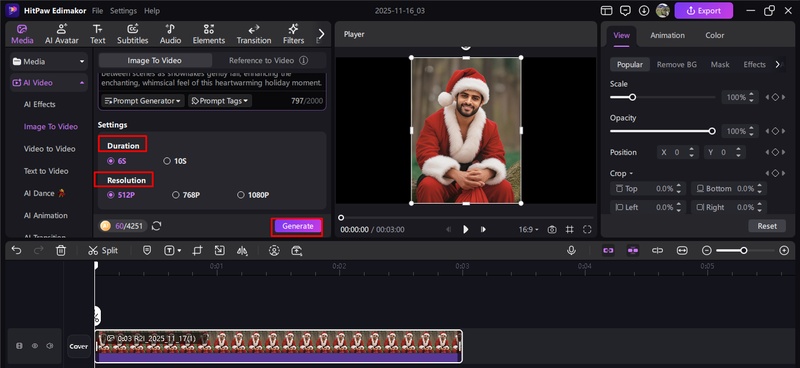Open the user profile avatar
800x368 pixels.
tap(662, 11)
